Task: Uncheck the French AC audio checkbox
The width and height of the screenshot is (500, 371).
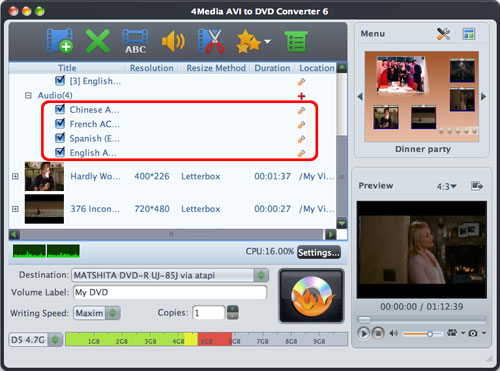Action: pos(60,123)
